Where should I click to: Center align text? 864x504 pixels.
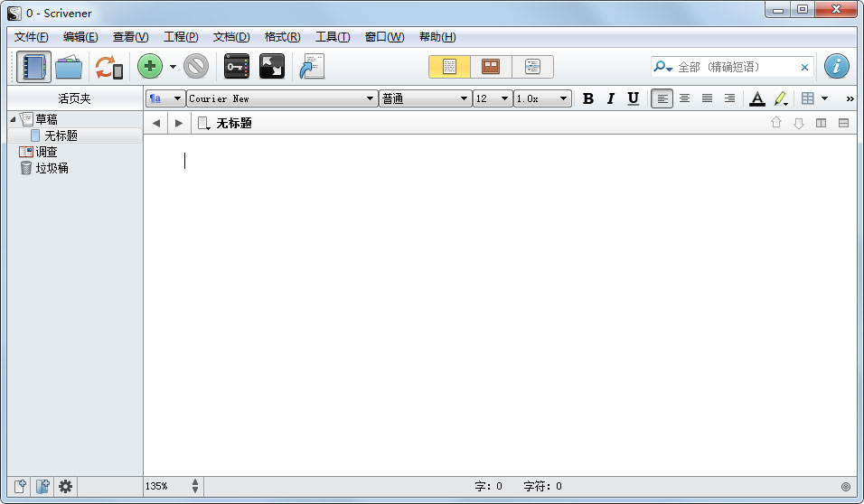click(x=684, y=98)
